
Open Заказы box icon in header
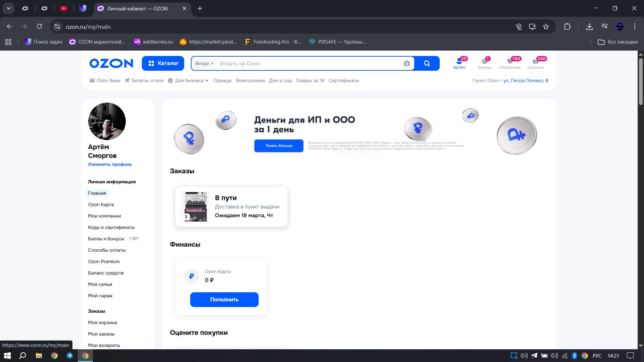point(484,62)
